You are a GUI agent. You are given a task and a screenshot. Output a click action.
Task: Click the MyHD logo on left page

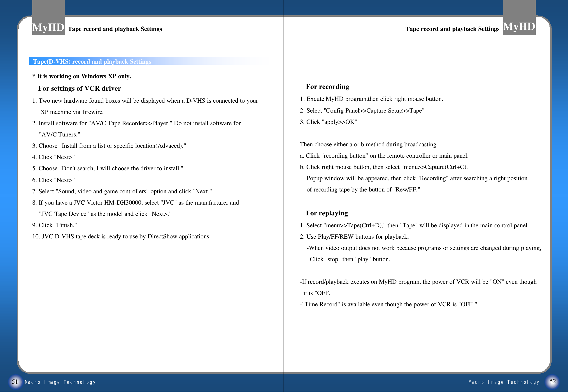click(x=48, y=27)
